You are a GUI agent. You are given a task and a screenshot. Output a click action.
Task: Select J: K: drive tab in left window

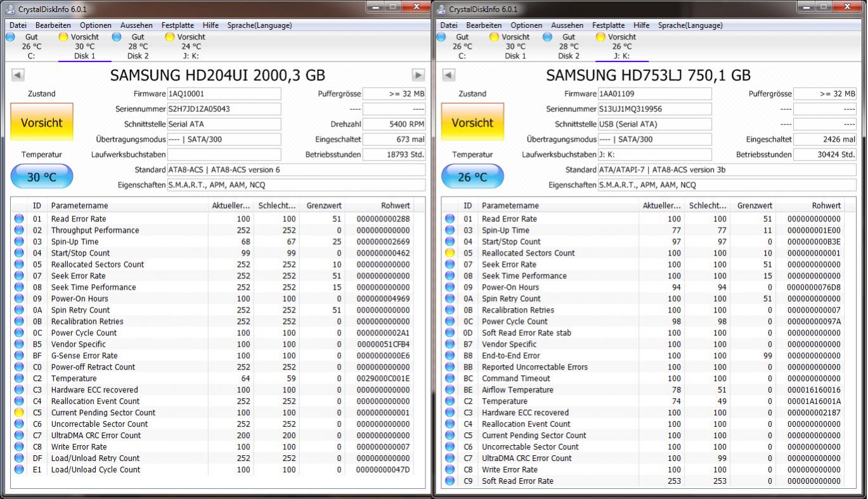pyautogui.click(x=191, y=46)
